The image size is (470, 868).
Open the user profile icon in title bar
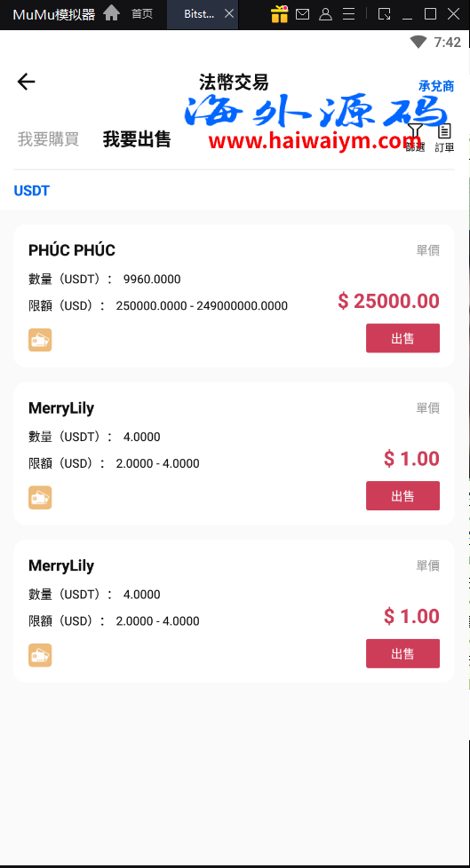pos(326,14)
